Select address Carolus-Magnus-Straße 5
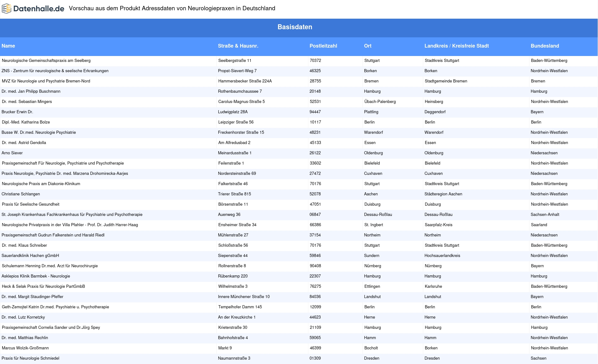The width and height of the screenshot is (598, 364). tap(242, 102)
